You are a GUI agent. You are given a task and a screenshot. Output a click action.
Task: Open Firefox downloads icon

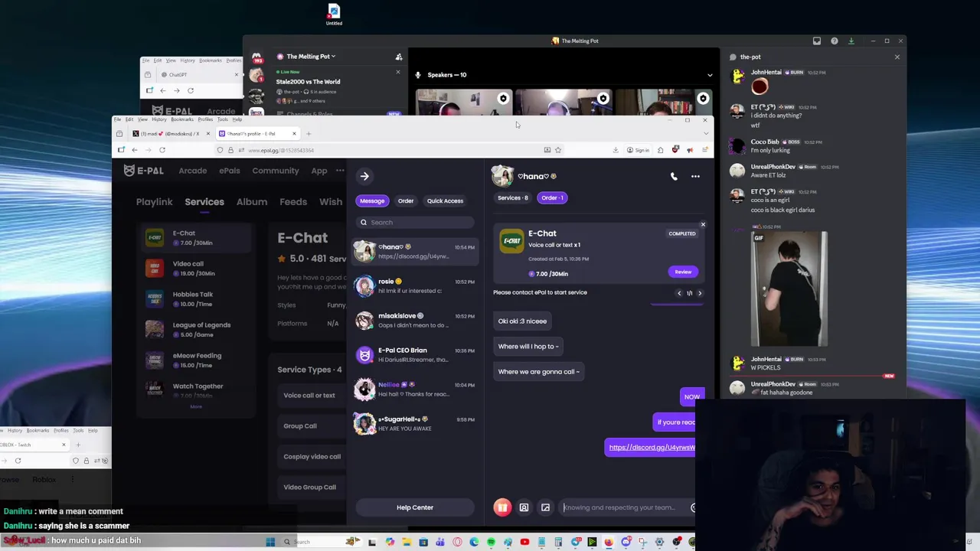tap(616, 150)
